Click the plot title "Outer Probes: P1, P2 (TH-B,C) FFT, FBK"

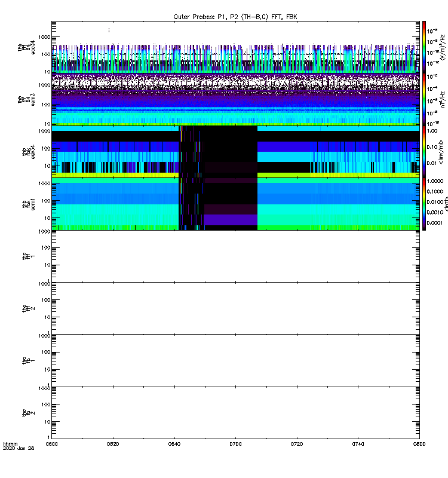tap(235, 17)
